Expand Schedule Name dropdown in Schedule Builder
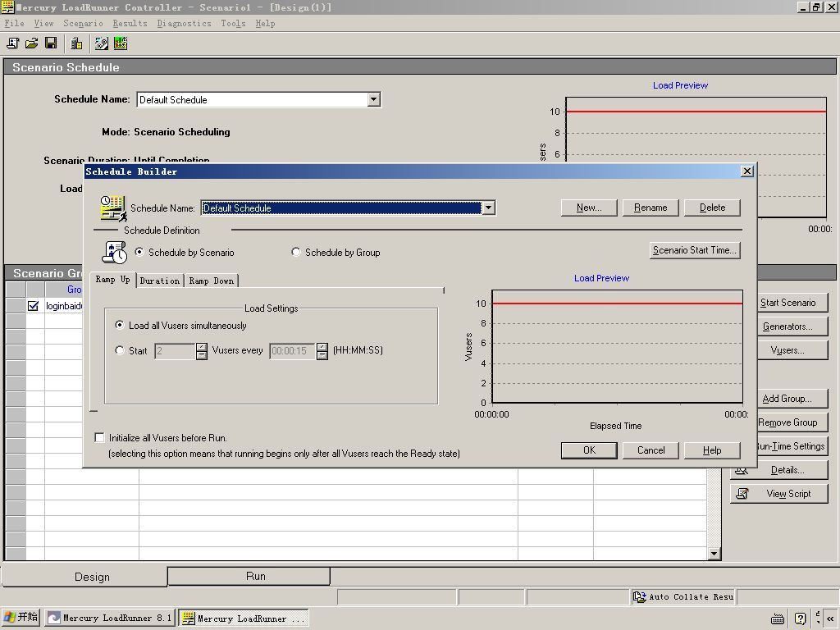Screen dimensions: 840x630 click(488, 208)
